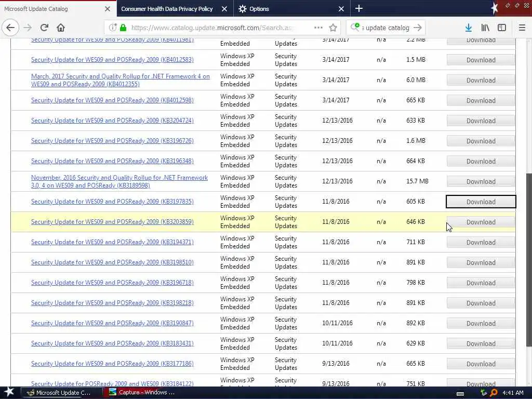Viewport: 532px width, 399px height.
Task: Open KB3198510 security update link
Action: [112, 262]
